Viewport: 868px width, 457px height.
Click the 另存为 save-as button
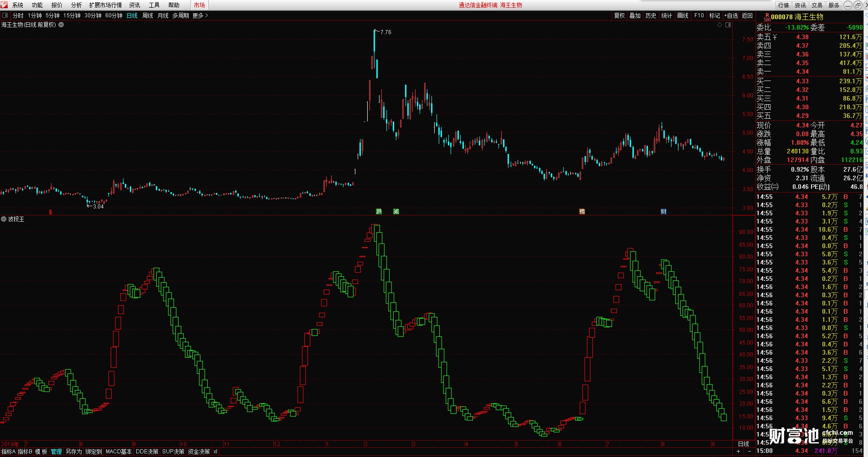click(74, 452)
